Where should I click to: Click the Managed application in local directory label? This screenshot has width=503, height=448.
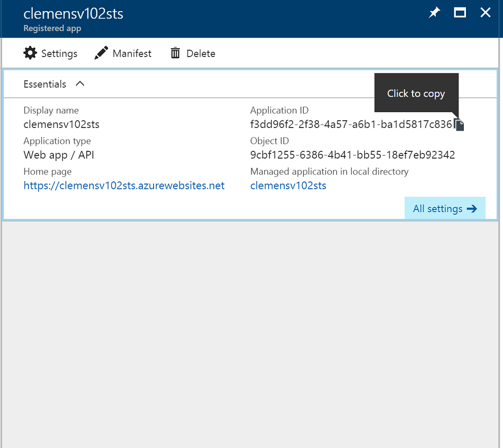click(329, 172)
